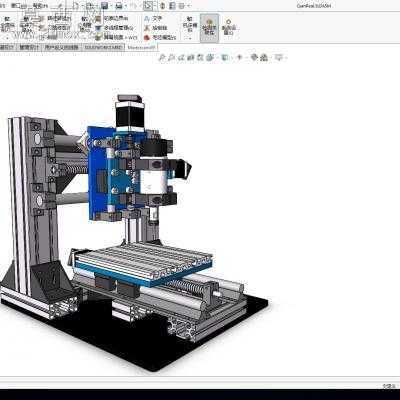
Task: Click the Open file icon
Action: [89, 6]
